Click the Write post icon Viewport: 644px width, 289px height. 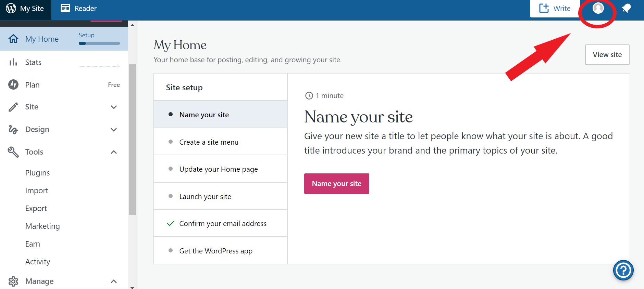point(544,8)
